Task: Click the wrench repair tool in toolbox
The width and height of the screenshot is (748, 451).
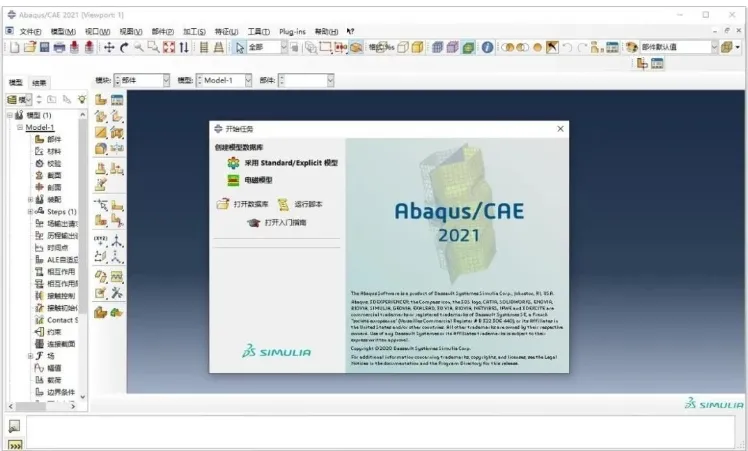Action: [117, 293]
